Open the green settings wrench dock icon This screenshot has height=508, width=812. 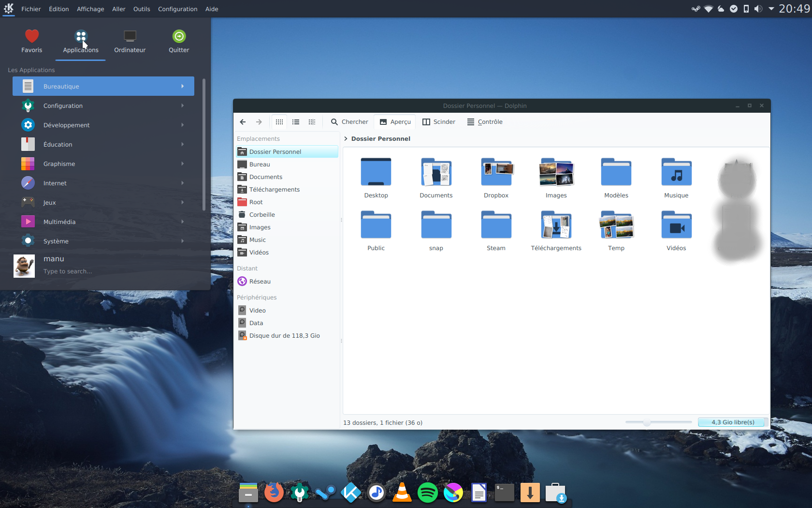300,493
